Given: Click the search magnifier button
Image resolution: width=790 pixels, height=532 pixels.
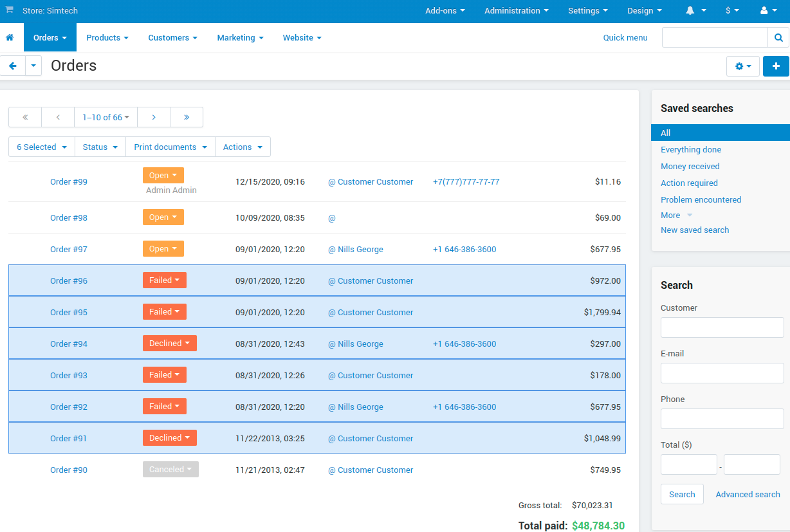Looking at the screenshot, I should coord(778,37).
